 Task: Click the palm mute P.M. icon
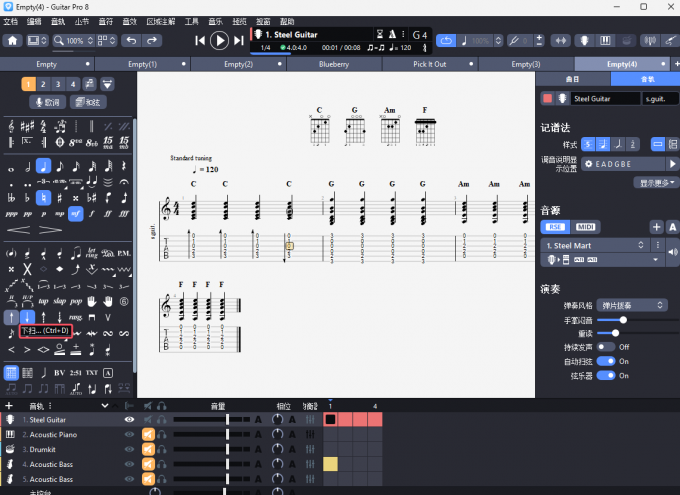[x=124, y=253]
